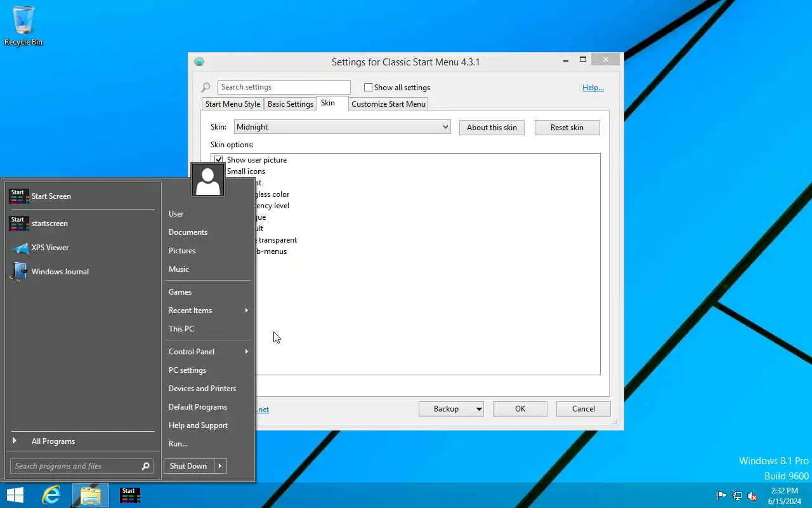This screenshot has width=812, height=508.
Task: Confirm settings with the OK button
Action: click(x=520, y=409)
